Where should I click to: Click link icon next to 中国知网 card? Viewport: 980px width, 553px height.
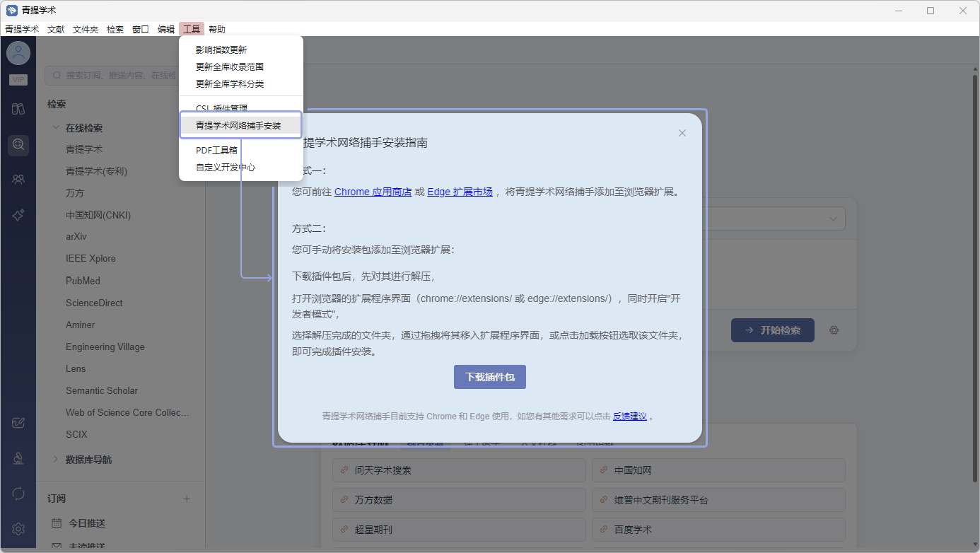(604, 470)
